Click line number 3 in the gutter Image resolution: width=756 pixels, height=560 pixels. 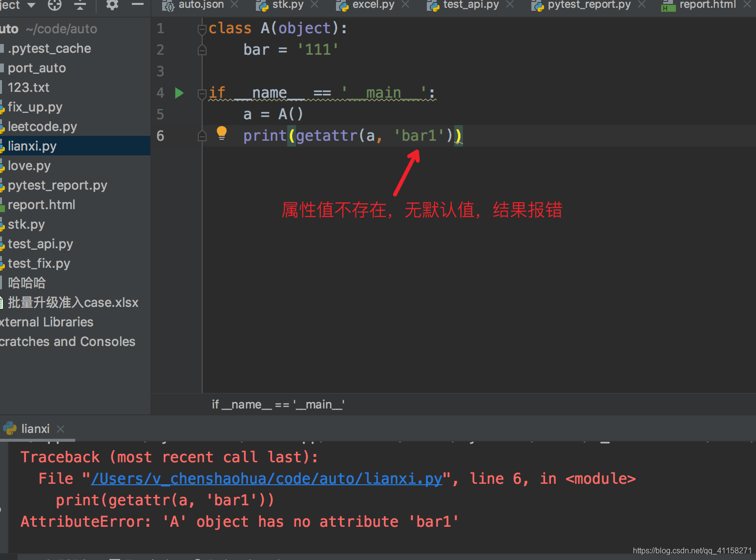point(160,71)
